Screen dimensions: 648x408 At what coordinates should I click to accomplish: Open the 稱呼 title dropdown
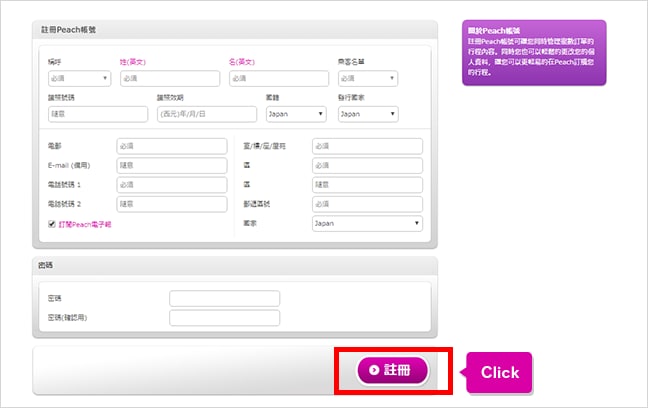(79, 78)
